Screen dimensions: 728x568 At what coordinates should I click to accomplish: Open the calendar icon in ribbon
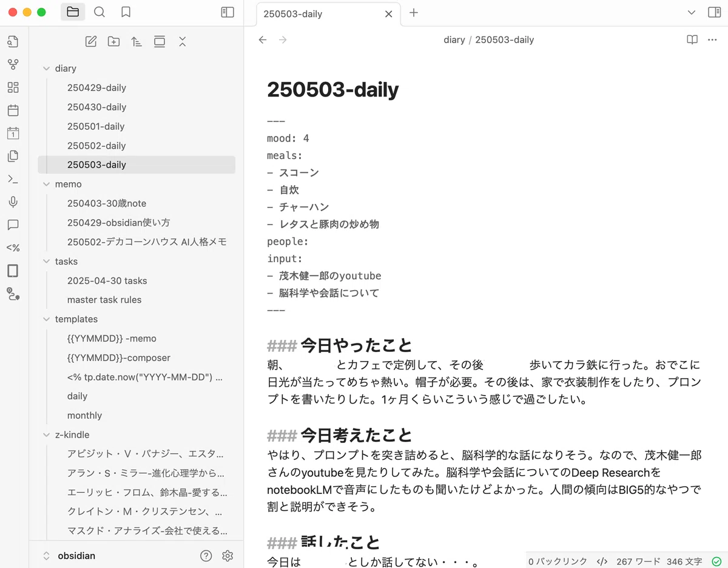coord(13,110)
